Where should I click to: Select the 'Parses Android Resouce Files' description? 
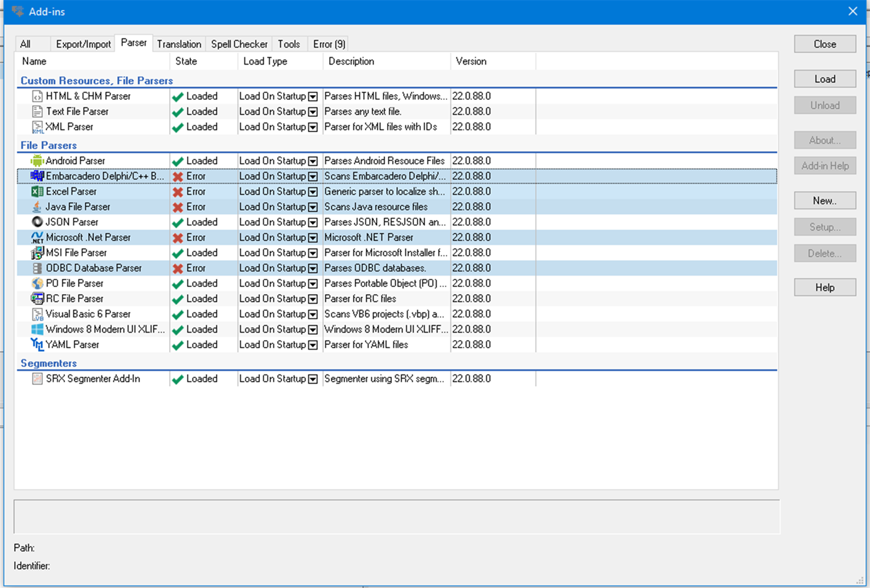385,161
